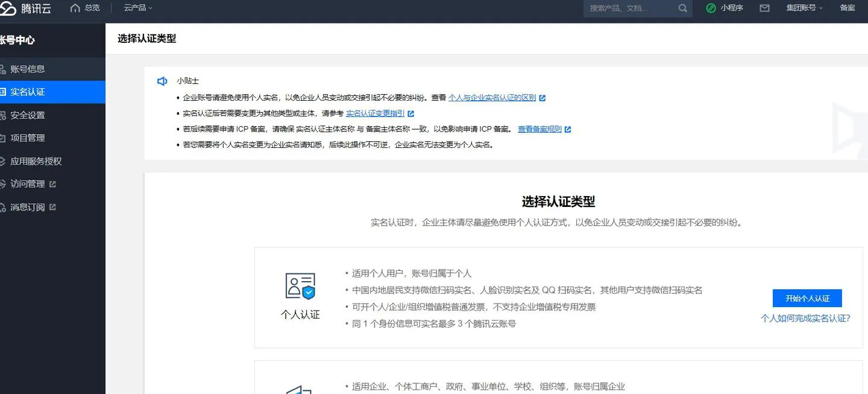Screen dimensions: 868x394
Task: Expand the 云产品 dropdown menu
Action: click(x=138, y=8)
